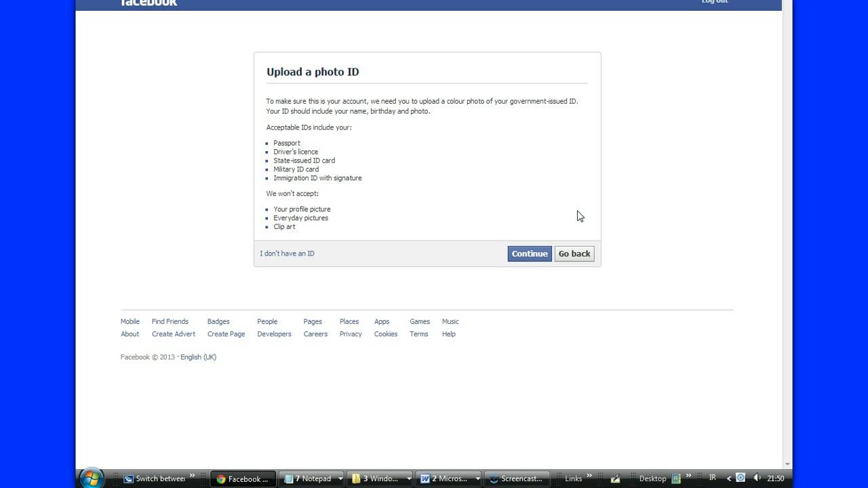Image resolution: width=868 pixels, height=488 pixels.
Task: Open the "I don't have an ID" link
Action: 287,253
